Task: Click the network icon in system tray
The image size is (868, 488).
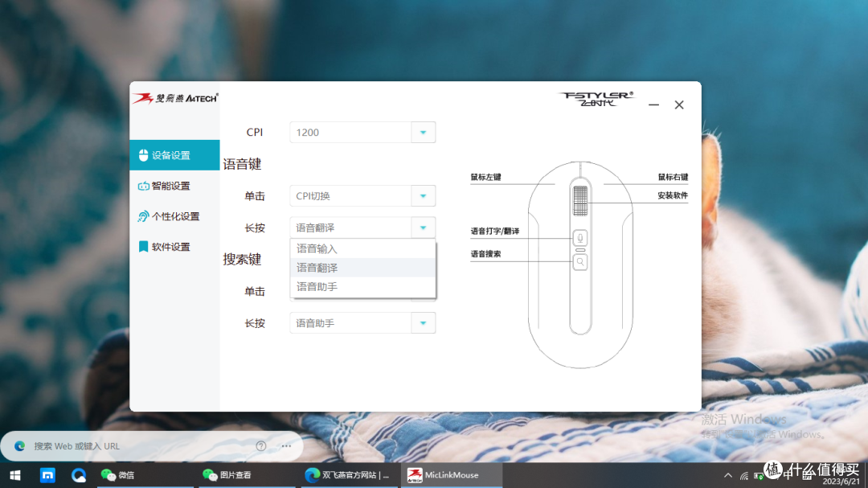Action: pos(744,476)
